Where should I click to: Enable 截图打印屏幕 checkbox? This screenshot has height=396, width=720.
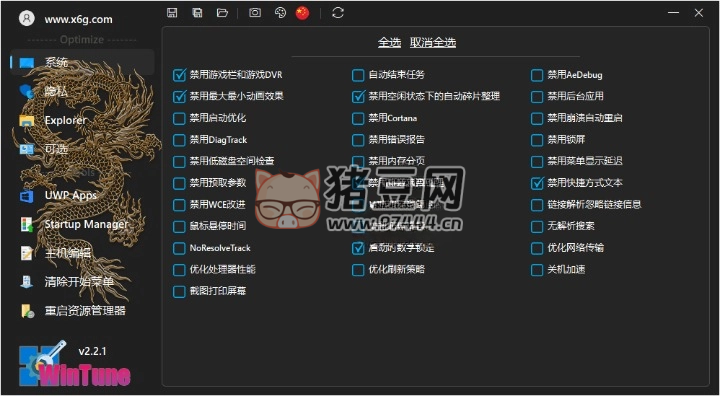click(179, 292)
